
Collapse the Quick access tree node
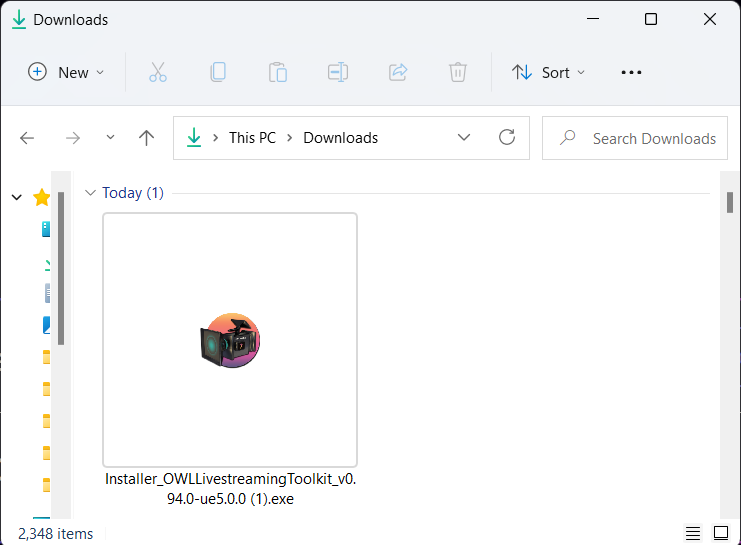click(17, 197)
